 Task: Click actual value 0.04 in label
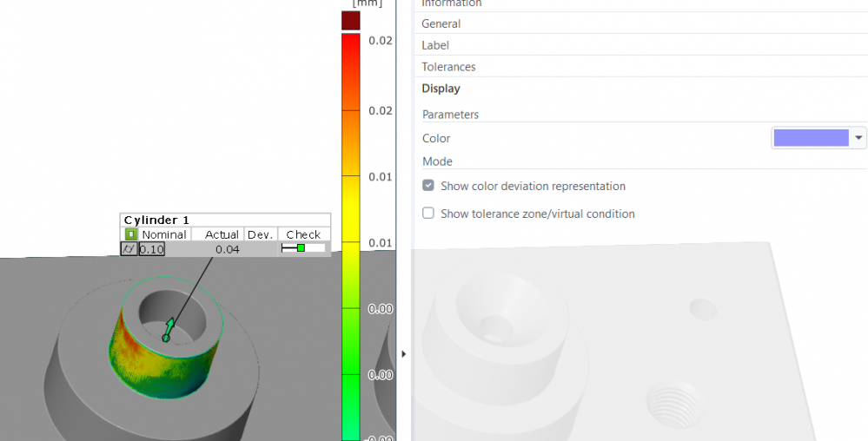(x=227, y=249)
